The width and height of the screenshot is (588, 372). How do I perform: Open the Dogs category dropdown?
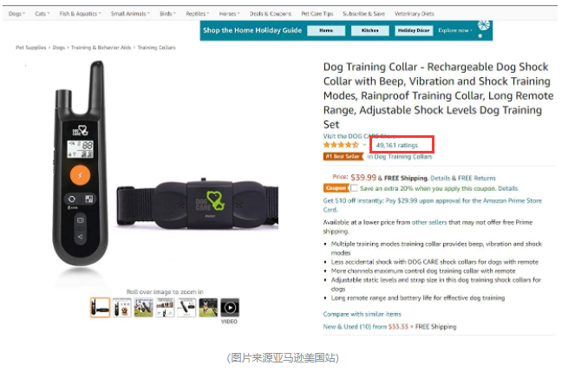pyautogui.click(x=16, y=14)
